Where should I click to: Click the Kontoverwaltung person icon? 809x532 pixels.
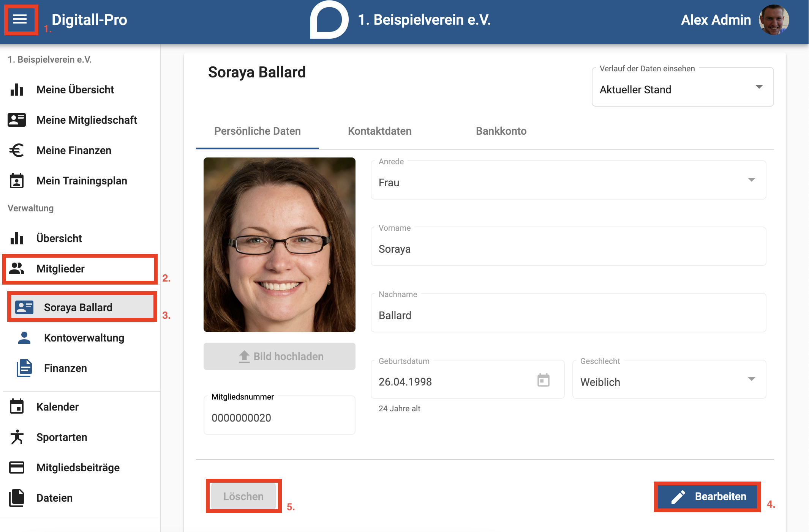tap(24, 338)
